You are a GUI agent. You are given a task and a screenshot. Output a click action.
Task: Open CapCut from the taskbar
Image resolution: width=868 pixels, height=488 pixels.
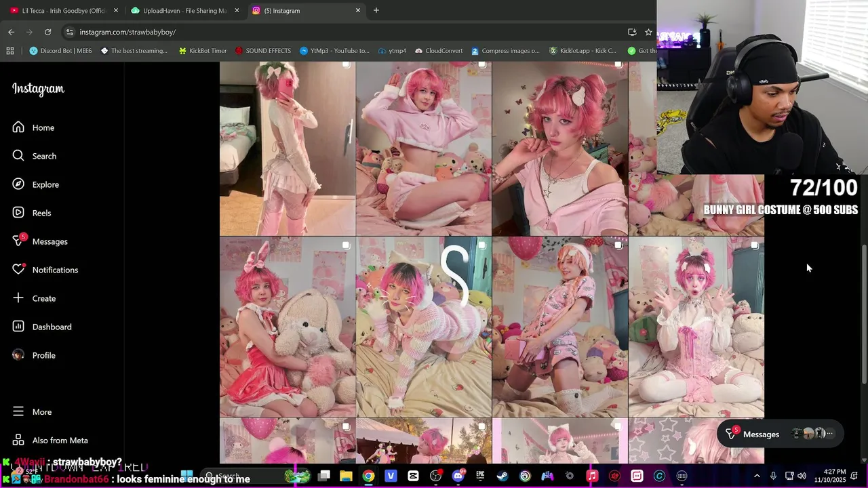(413, 476)
